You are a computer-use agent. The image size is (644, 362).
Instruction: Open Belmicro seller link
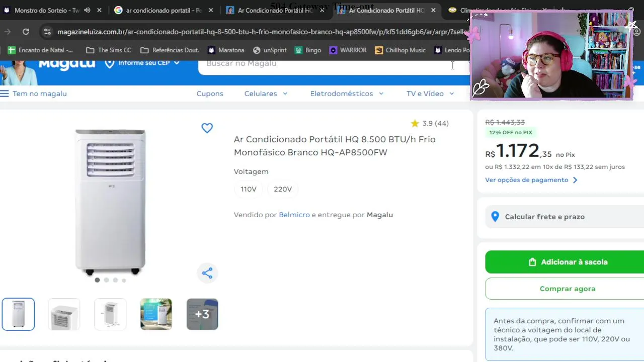click(294, 215)
